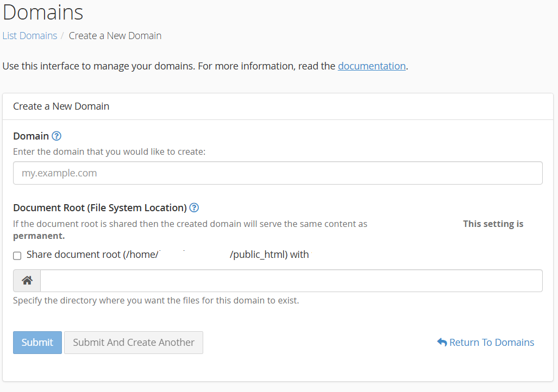Click the home icon beside directory field
Viewport: 558px width, 392px height.
27,281
